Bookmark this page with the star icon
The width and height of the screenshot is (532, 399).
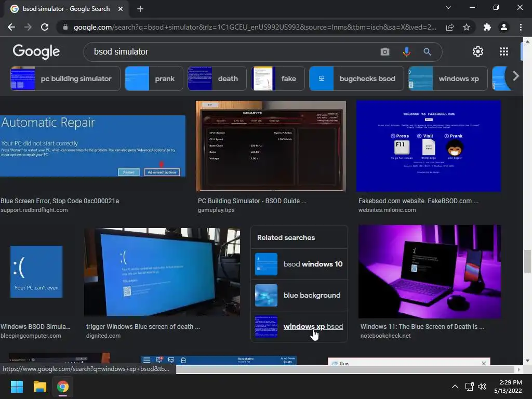(467, 27)
